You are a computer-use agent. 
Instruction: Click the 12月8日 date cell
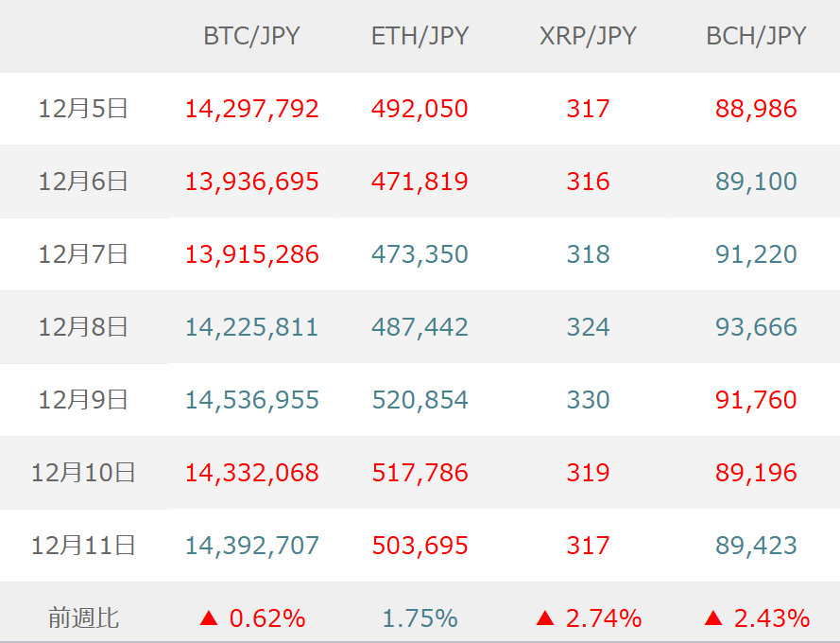coord(83,327)
